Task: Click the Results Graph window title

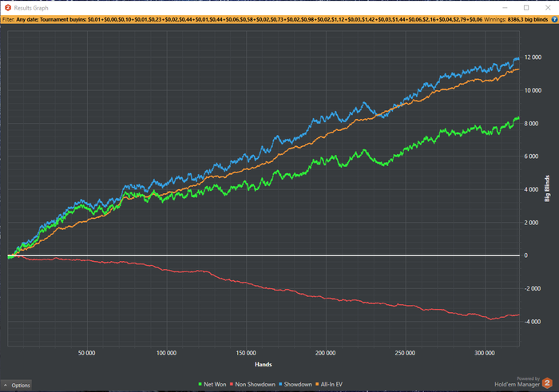Action: (31, 8)
